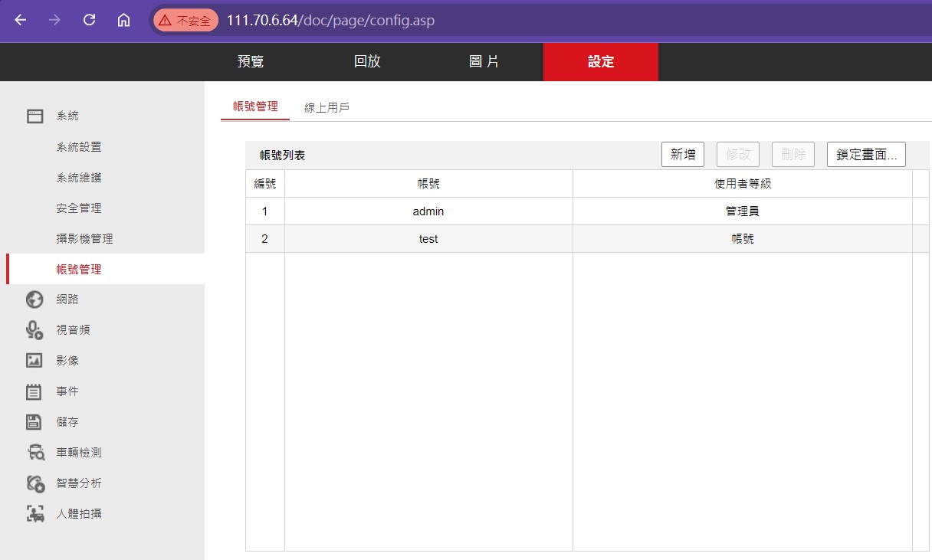Viewport: 932px width, 560px height.
Task: Click the 車輛檢測 car search icon
Action: coord(35,453)
